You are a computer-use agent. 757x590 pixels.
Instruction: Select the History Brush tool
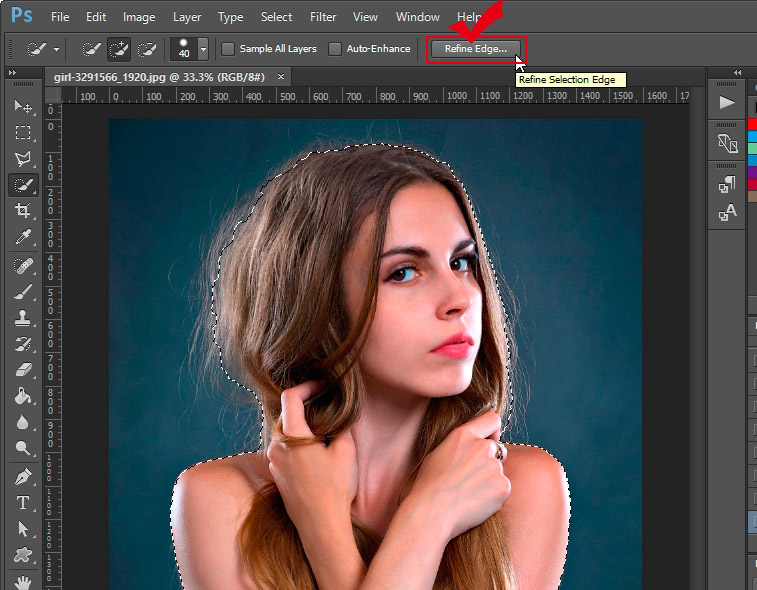pos(23,344)
